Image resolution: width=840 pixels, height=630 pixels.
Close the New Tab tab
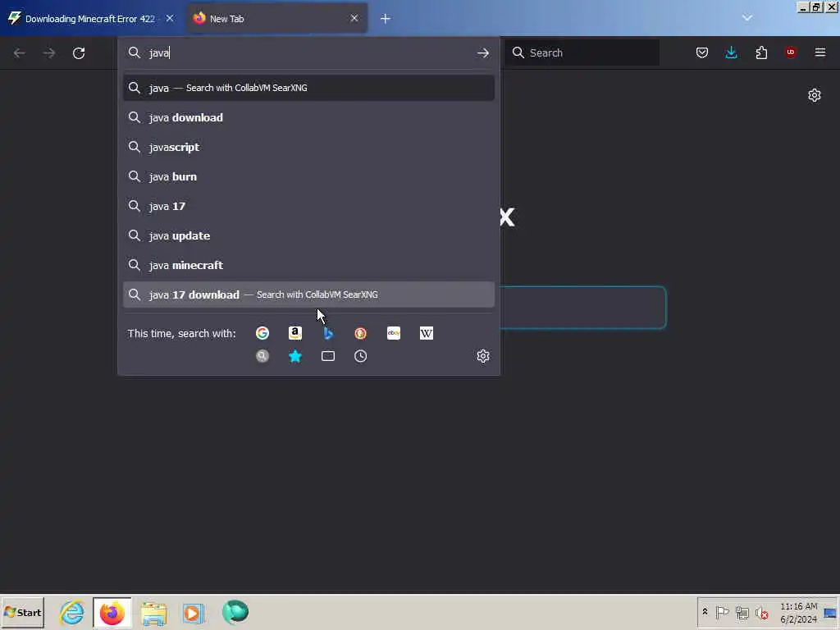354,19
